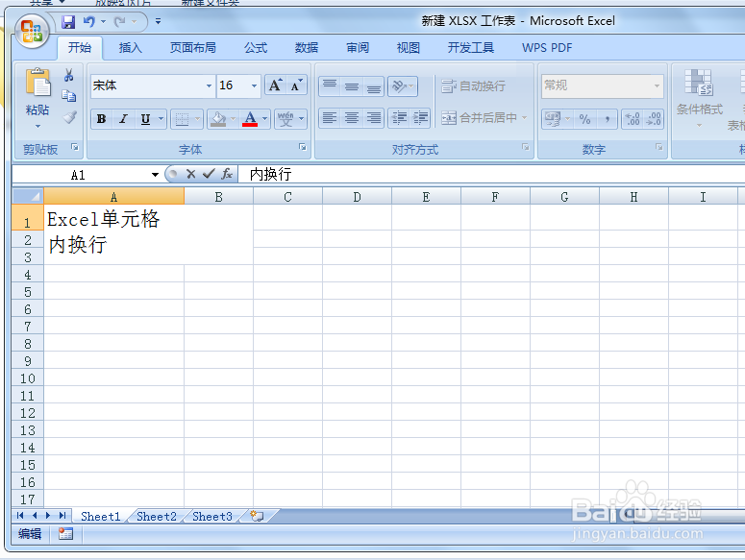Screen dimensions: 745x560
Task: Toggle italic formatting
Action: pos(124,119)
